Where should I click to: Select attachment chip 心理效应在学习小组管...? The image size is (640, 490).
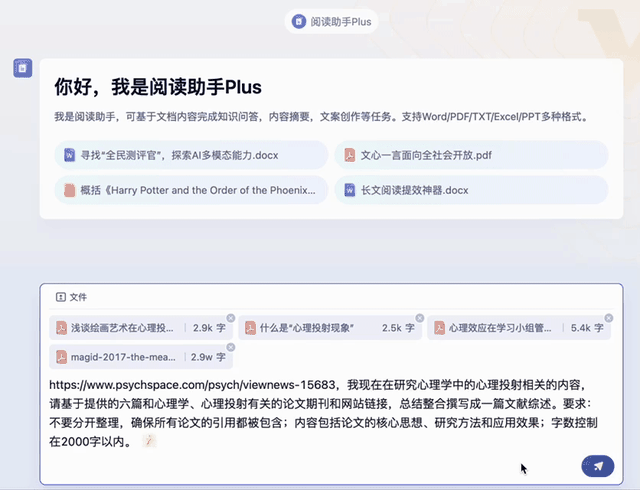(x=519, y=328)
